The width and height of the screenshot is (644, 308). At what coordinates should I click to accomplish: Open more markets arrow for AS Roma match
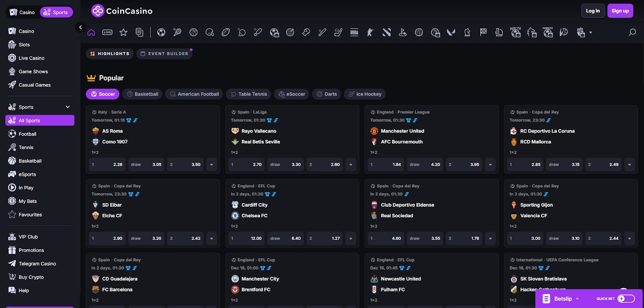pos(212,164)
